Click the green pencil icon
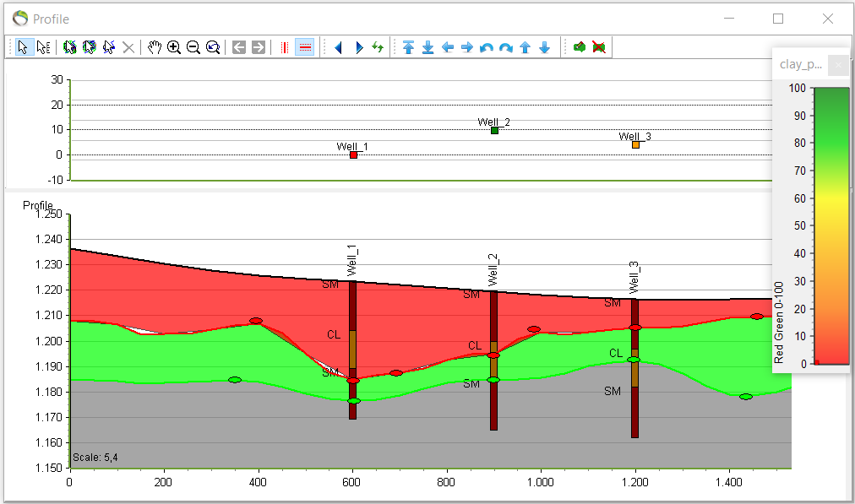The image size is (855, 504). (x=579, y=47)
